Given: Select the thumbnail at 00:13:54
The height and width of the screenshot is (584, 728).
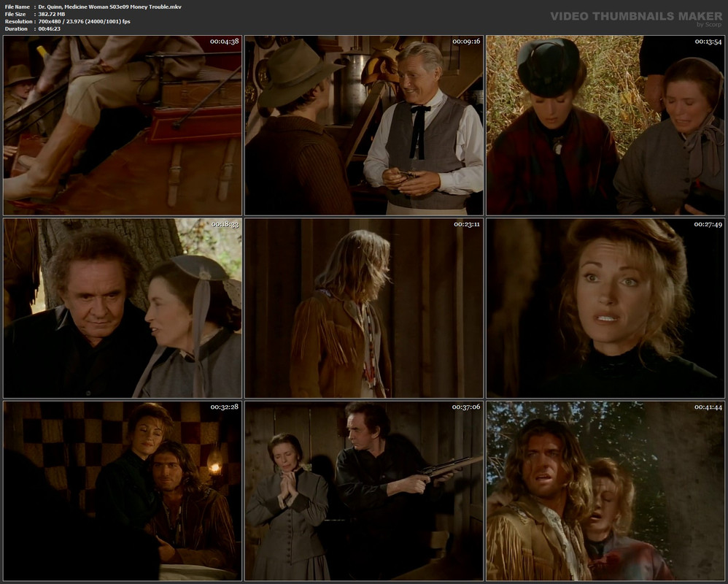Looking at the screenshot, I should tap(605, 126).
